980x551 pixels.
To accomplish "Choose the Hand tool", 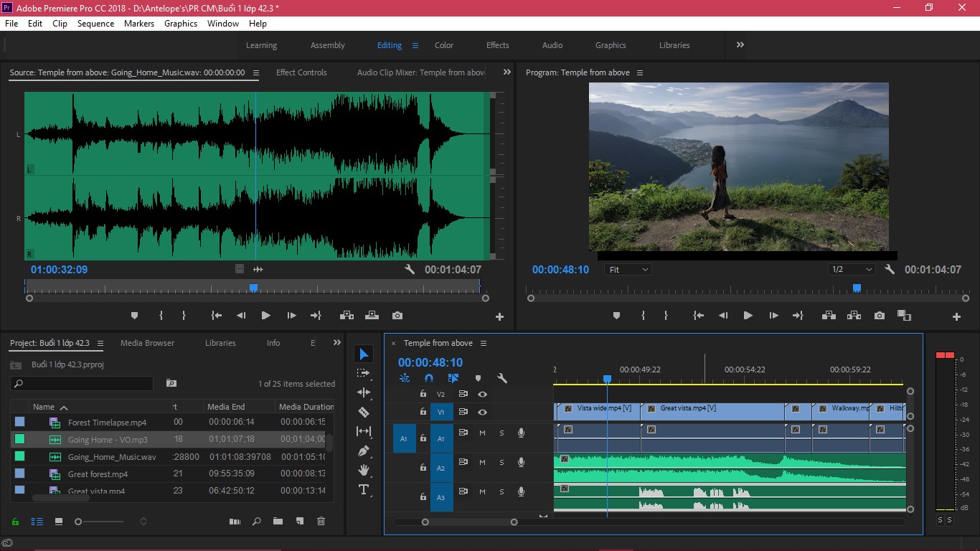I will point(364,470).
